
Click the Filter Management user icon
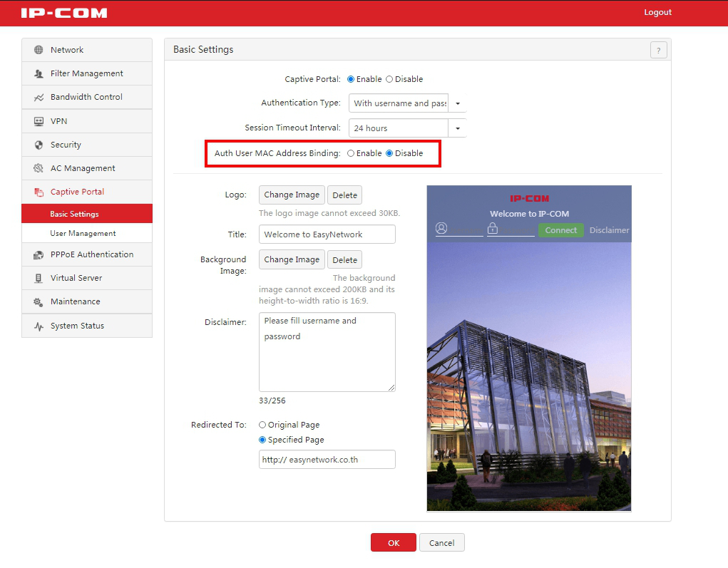pos(39,73)
